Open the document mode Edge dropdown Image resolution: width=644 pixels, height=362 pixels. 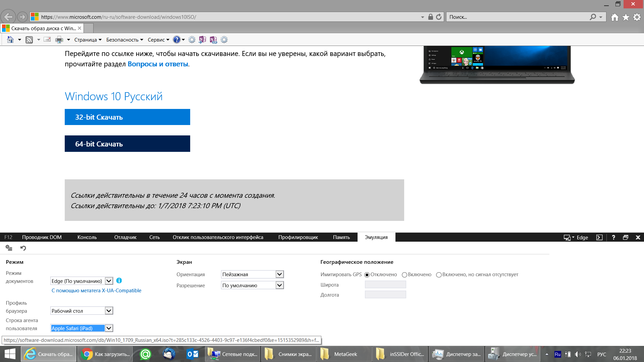tap(109, 281)
